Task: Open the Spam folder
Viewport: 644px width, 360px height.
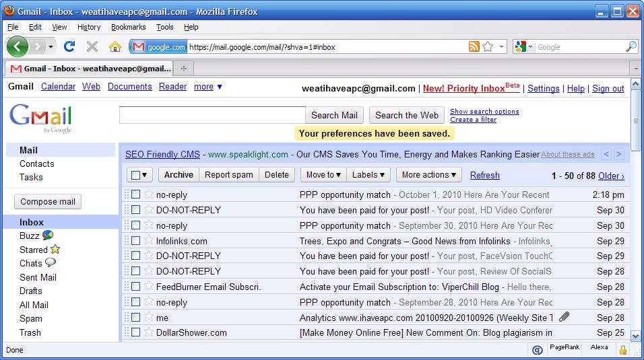Action: tap(31, 318)
